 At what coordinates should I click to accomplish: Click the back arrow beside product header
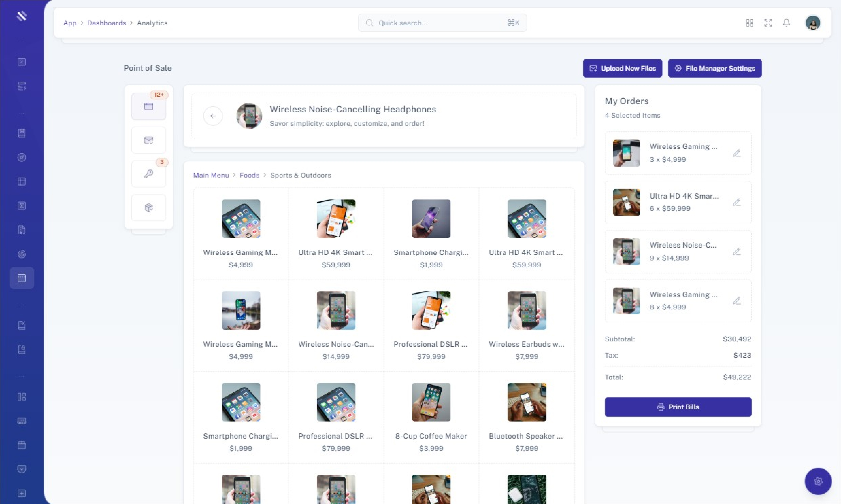click(x=213, y=116)
